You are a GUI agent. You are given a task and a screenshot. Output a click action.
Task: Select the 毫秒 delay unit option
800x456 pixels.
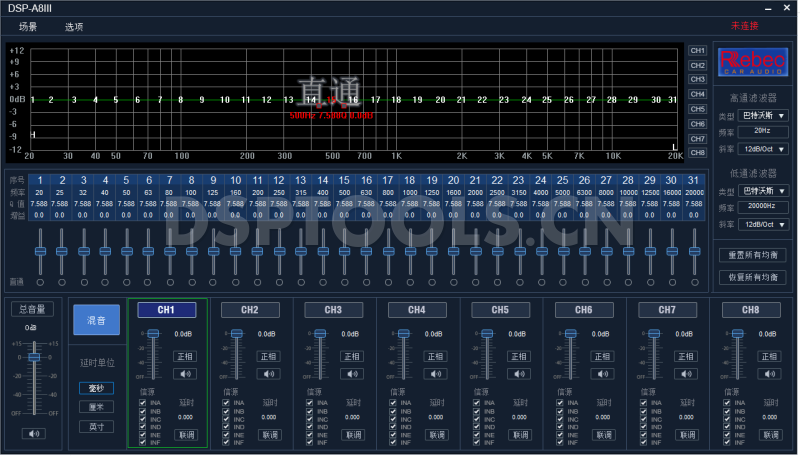[96, 388]
